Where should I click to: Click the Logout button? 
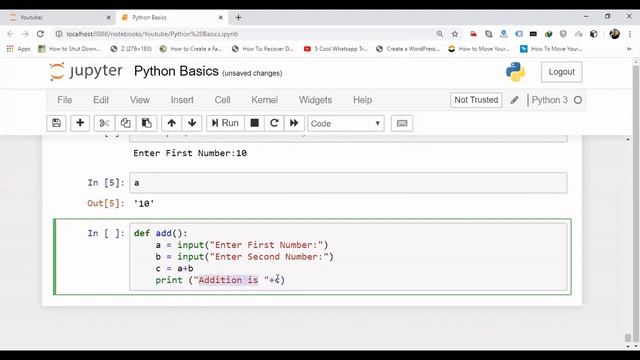pos(561,72)
